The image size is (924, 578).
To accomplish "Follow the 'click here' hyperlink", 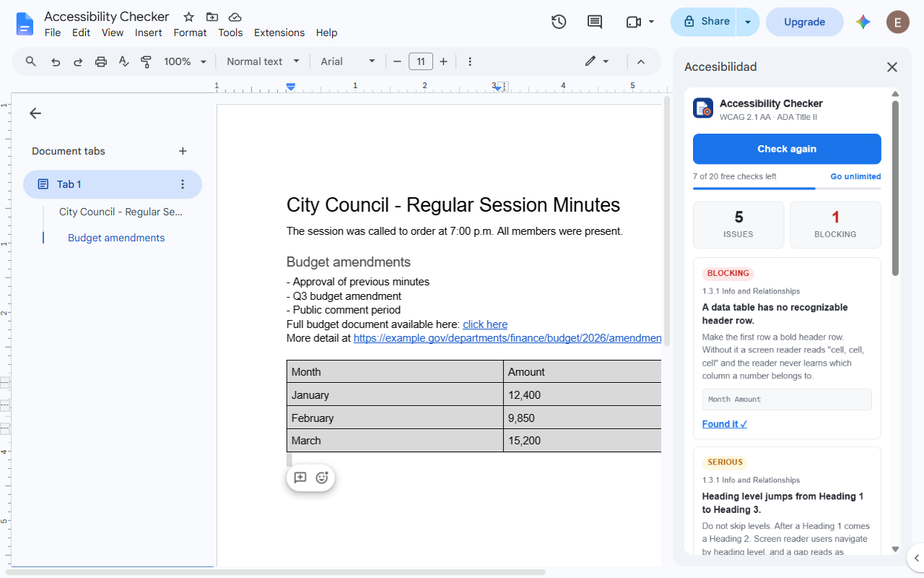I will [x=485, y=324].
